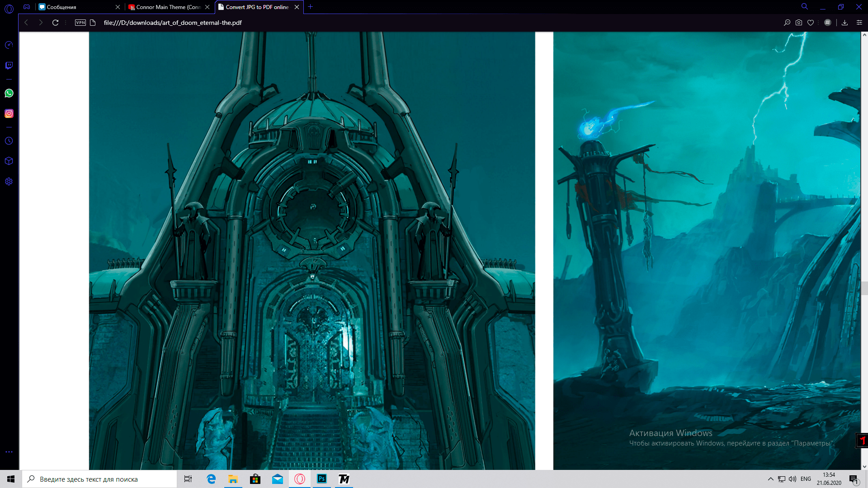The image size is (868, 488).
Task: Open the GX Control speedometer panel
Action: pyautogui.click(x=9, y=45)
